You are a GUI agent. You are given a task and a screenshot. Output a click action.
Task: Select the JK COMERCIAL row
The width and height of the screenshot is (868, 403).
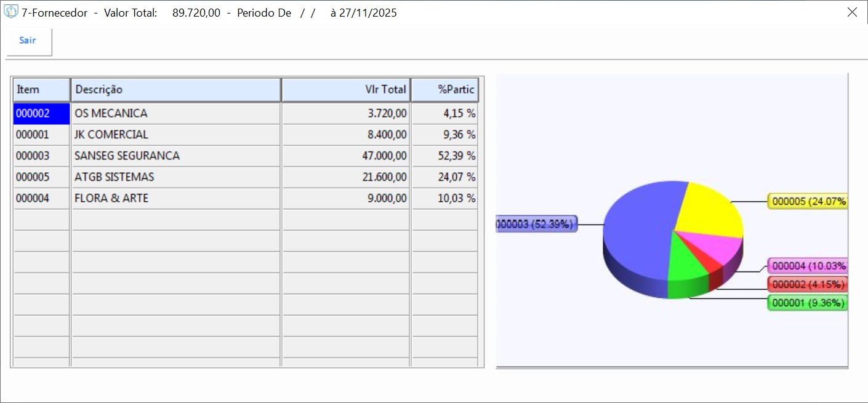176,135
